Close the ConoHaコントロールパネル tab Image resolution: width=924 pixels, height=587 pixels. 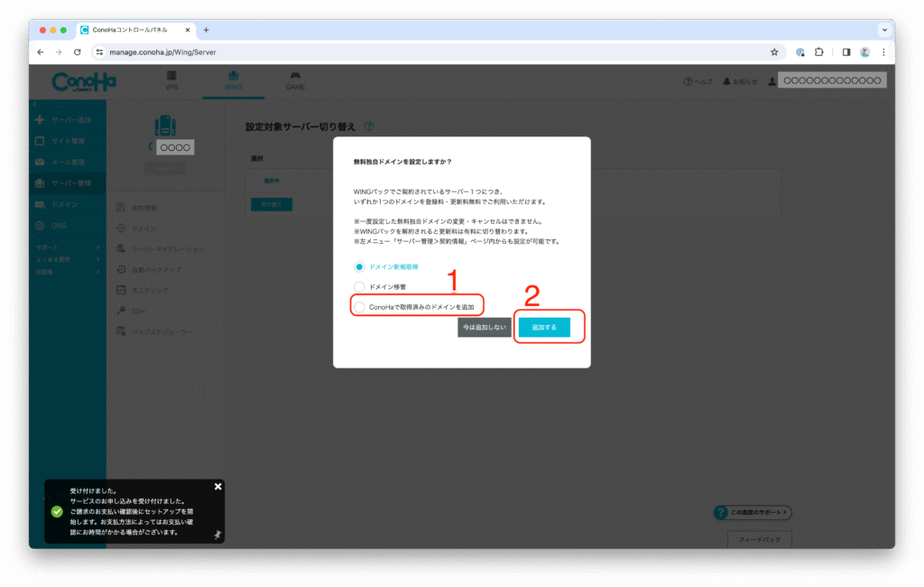tap(188, 30)
